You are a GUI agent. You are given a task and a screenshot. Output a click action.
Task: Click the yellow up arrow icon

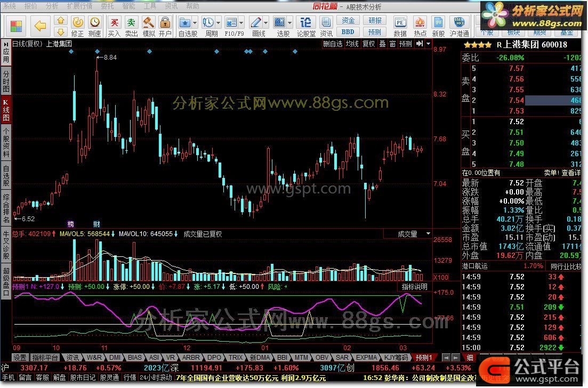click(x=60, y=20)
